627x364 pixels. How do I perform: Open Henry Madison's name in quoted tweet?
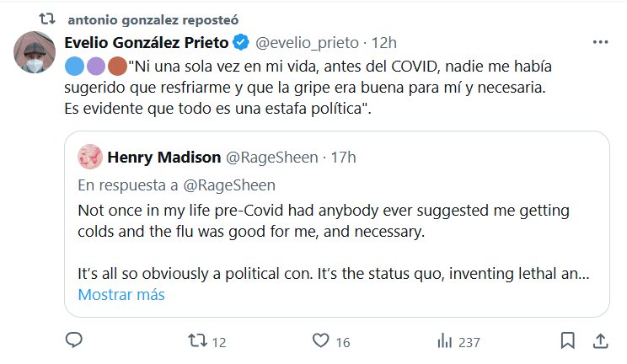pos(163,157)
